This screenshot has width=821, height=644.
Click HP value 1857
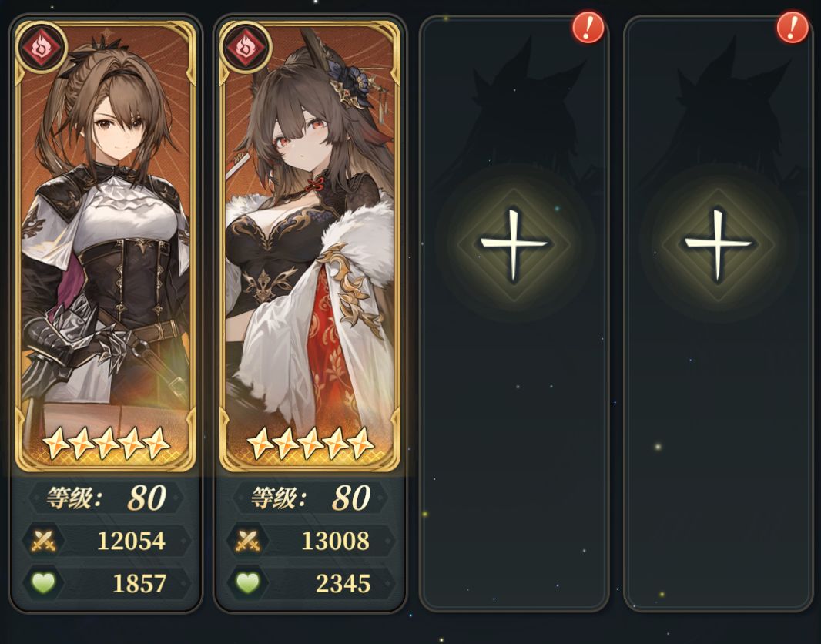pos(139,583)
